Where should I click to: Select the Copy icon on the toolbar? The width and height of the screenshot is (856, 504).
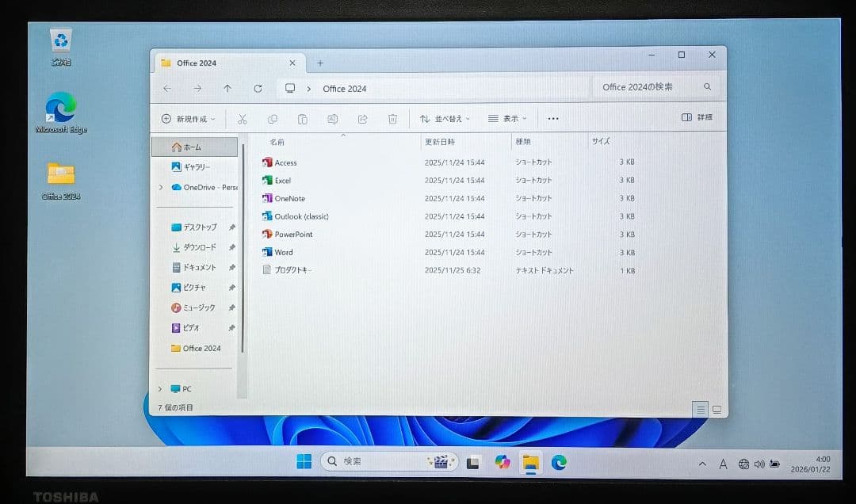(273, 119)
